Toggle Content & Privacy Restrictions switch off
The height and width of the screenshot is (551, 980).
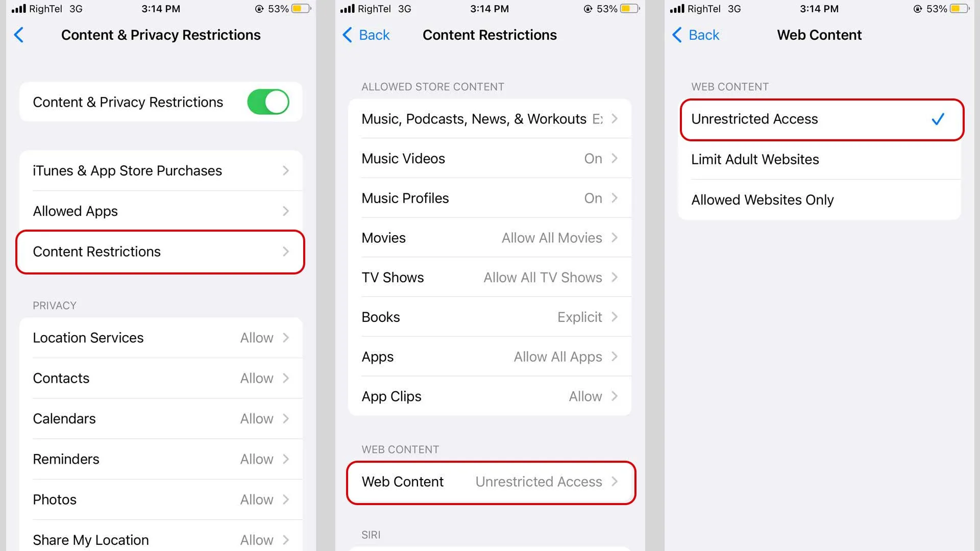click(268, 102)
